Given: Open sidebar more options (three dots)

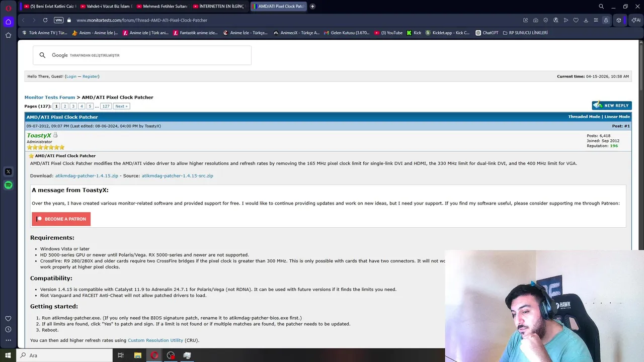Looking at the screenshot, I should pos(8,340).
